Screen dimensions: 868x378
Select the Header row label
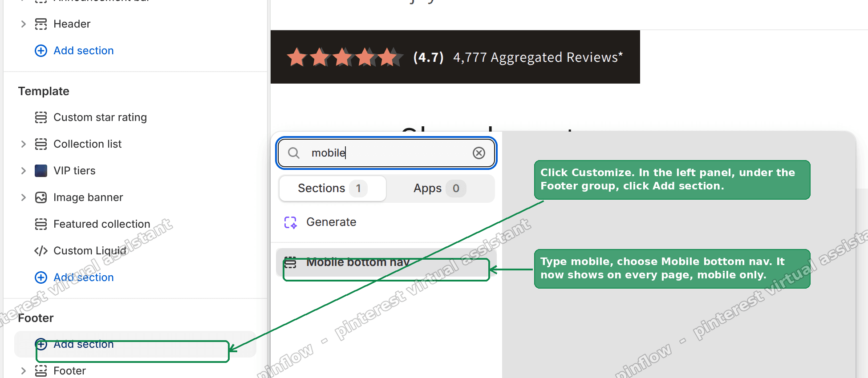tap(72, 24)
